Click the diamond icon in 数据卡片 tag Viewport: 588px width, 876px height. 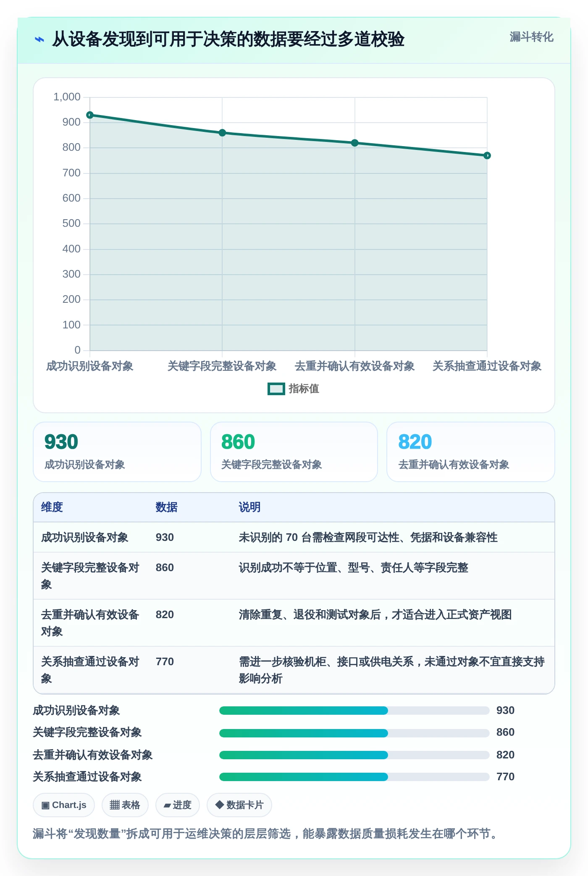(x=219, y=805)
